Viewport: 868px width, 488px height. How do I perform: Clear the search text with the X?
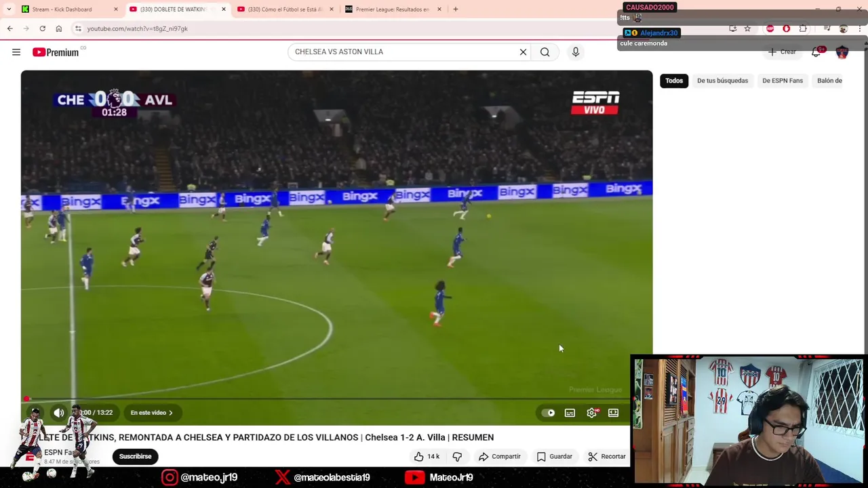(x=523, y=52)
